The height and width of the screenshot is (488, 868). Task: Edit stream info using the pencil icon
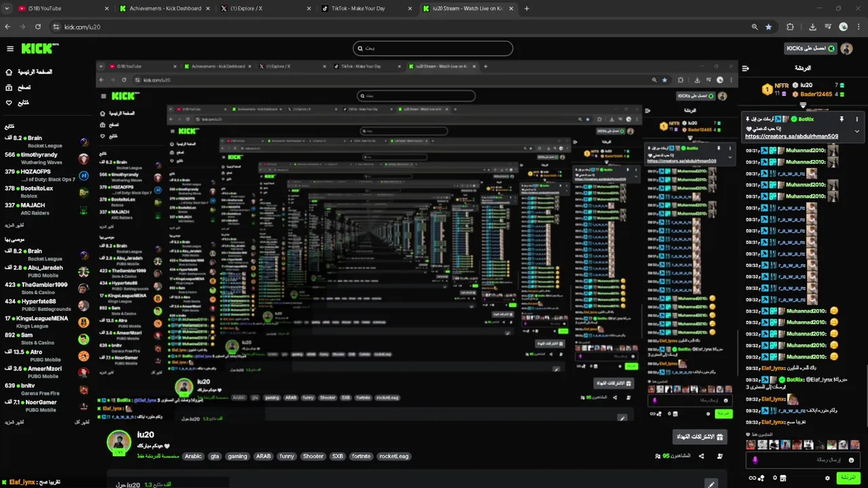(x=711, y=484)
